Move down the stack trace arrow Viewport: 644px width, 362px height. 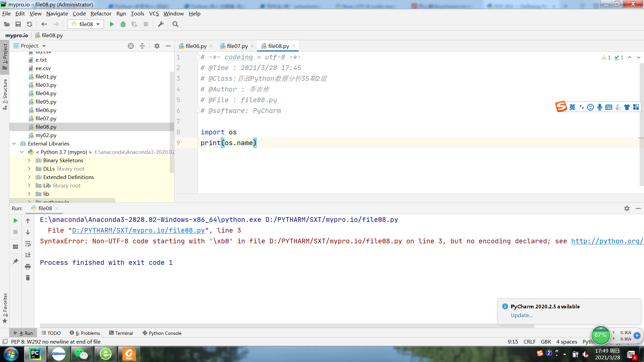coord(28,232)
